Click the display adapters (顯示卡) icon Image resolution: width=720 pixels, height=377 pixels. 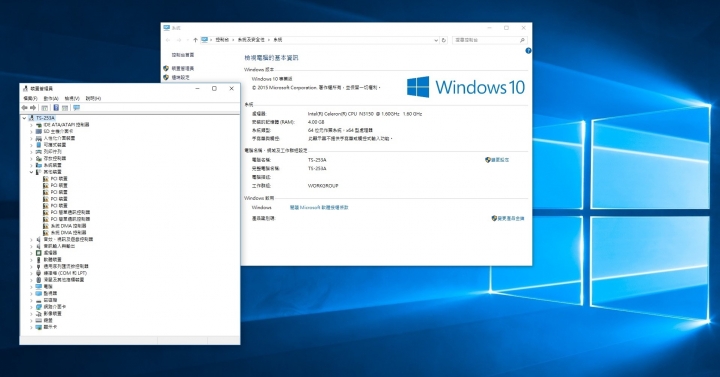(x=39, y=327)
